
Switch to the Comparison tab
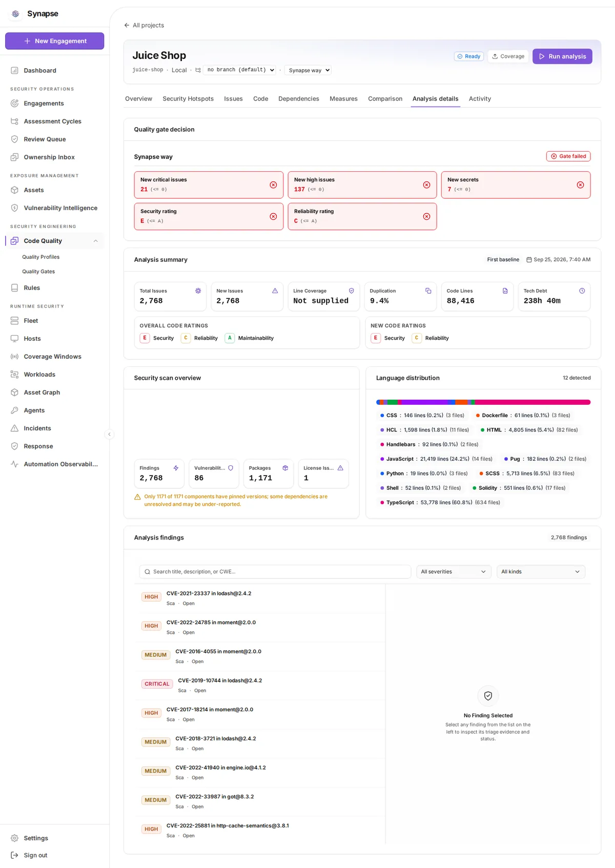click(385, 99)
